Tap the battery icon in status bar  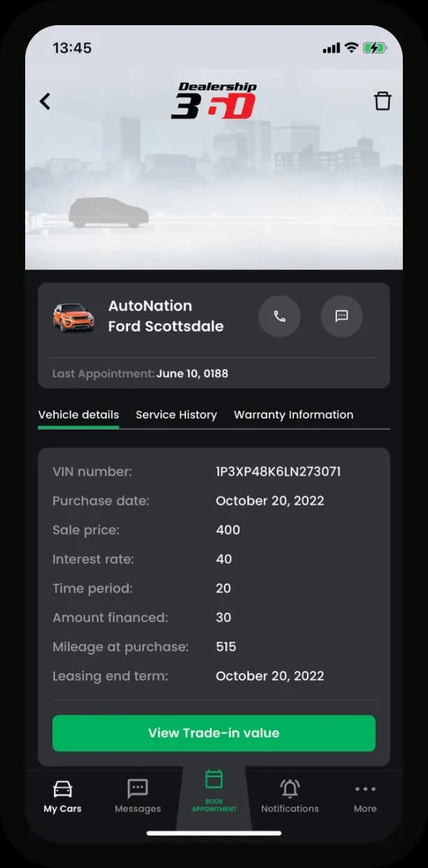click(x=375, y=48)
